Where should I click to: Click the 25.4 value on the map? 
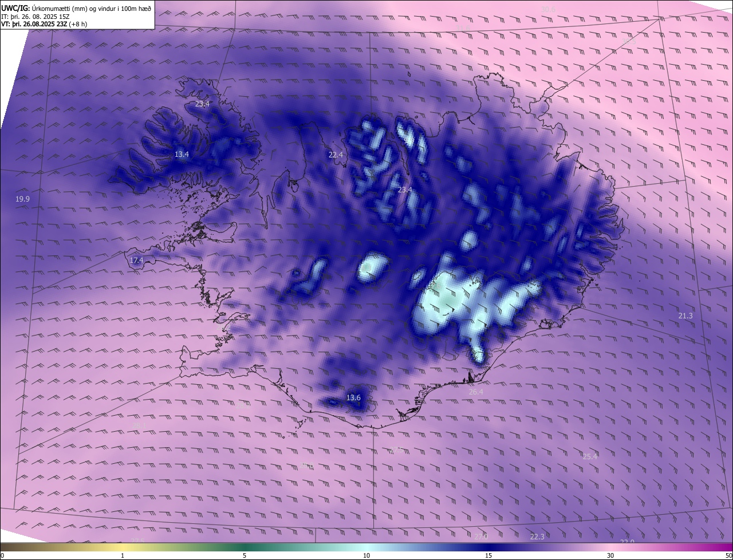click(x=590, y=456)
